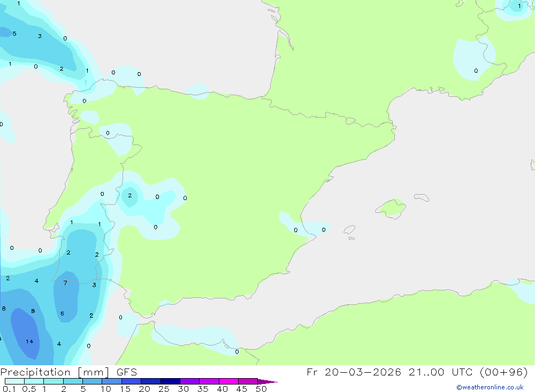Click the legend label '50'
This screenshot has height=392, width=535.
(x=261, y=389)
